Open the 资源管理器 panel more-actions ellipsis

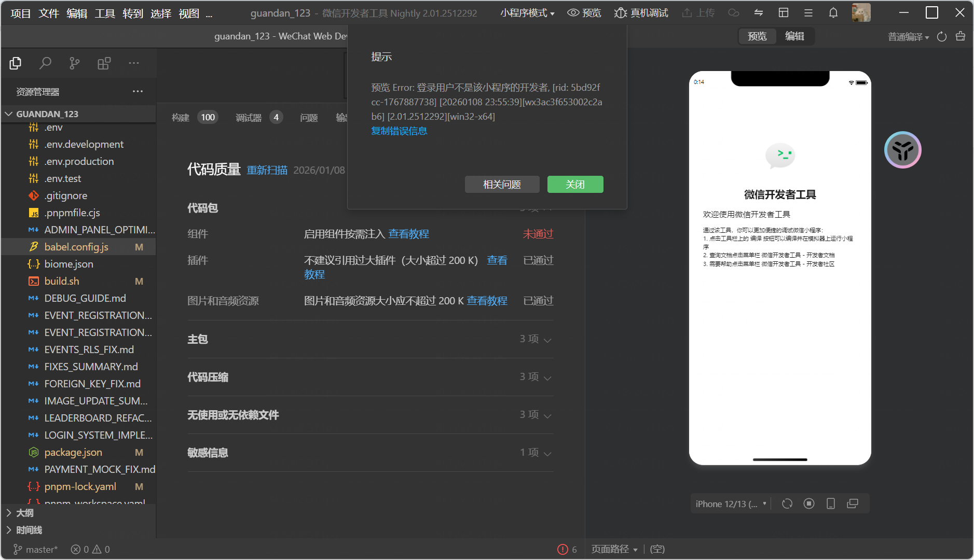pos(138,91)
